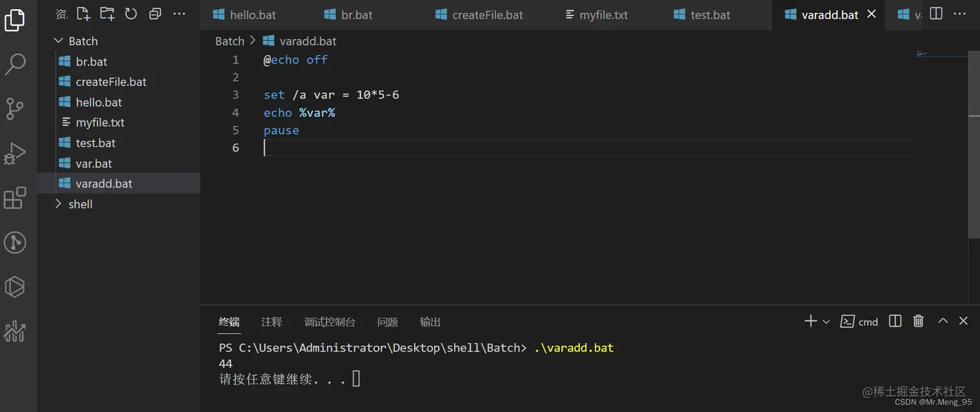980x412 pixels.
Task: Click Batch in the breadcrumb path
Action: 229,41
